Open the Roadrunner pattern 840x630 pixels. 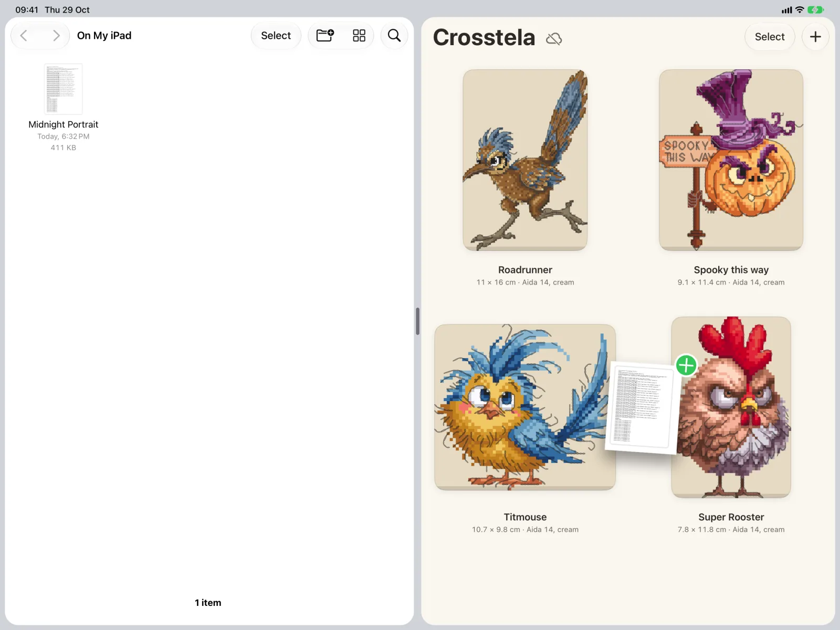click(525, 160)
